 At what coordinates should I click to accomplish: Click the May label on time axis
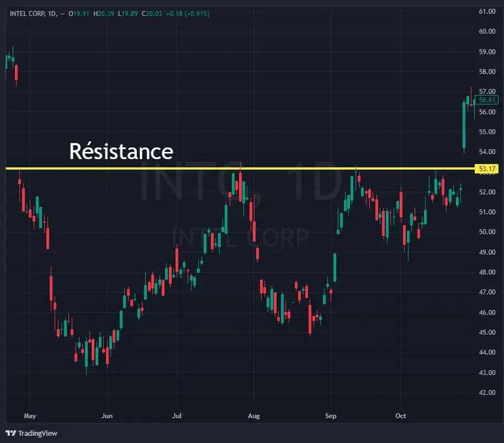point(30,416)
